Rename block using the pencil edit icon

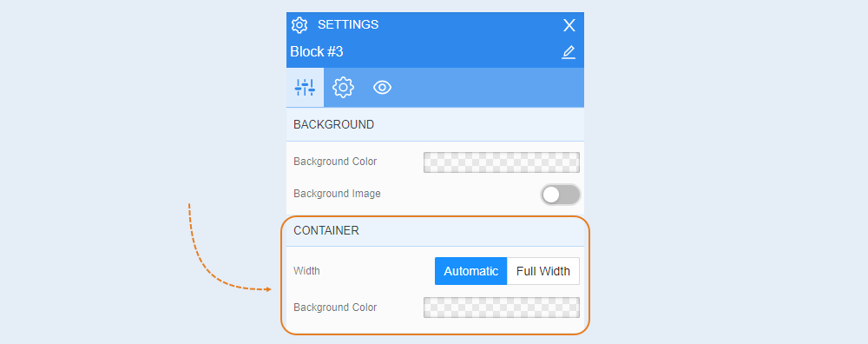(569, 52)
